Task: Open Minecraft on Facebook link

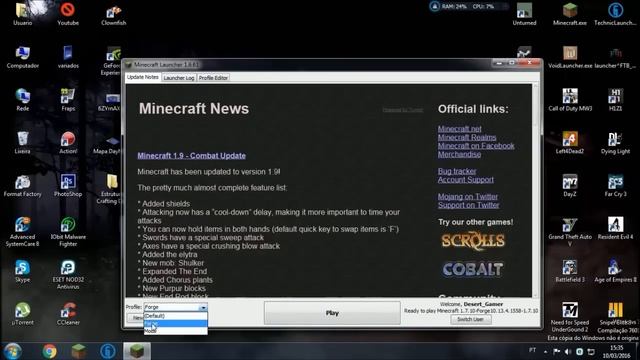Action: (476, 146)
